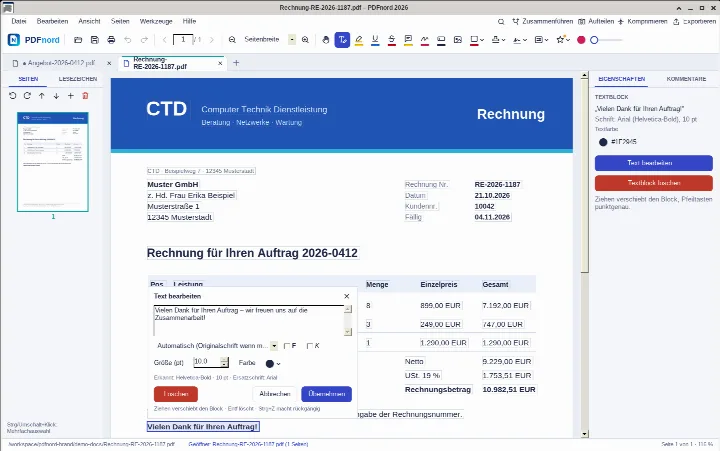
Task: Move page up in Seiten panel
Action: pos(42,96)
